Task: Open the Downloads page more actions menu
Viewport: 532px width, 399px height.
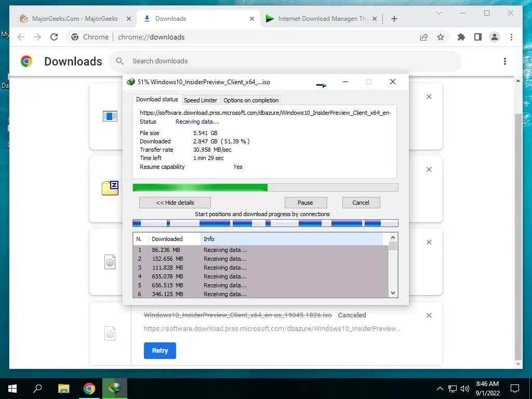Action: (505, 61)
